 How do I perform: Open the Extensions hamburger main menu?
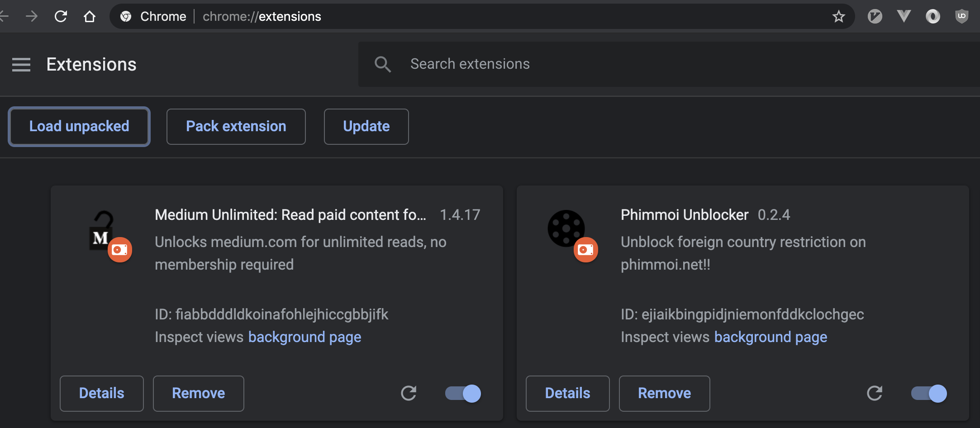[21, 65]
